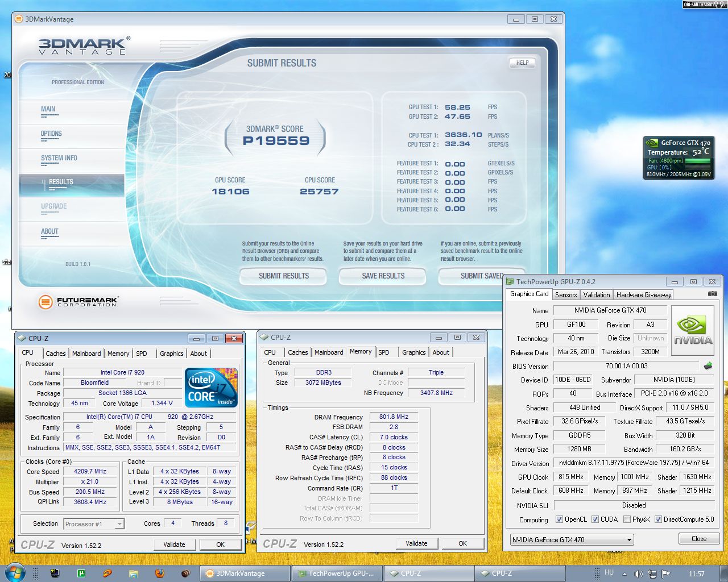Click the green µ icon on taskbar

(81, 573)
